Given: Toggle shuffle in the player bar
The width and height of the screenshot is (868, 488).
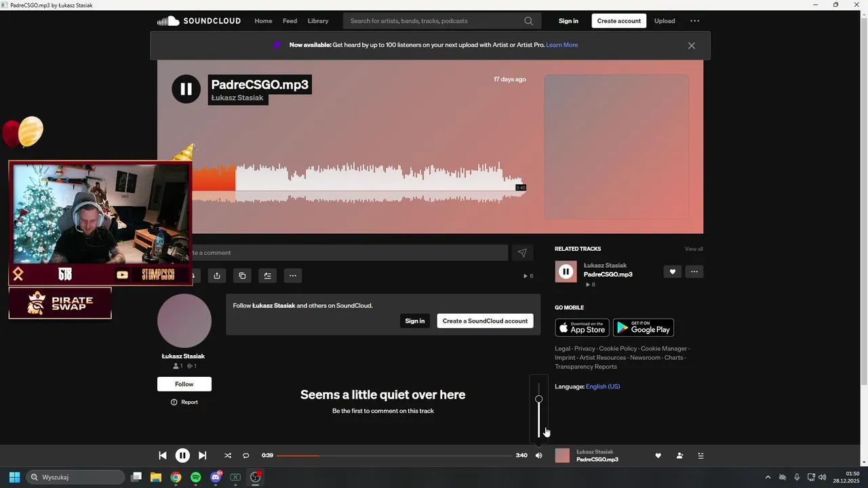Looking at the screenshot, I should click(x=228, y=455).
